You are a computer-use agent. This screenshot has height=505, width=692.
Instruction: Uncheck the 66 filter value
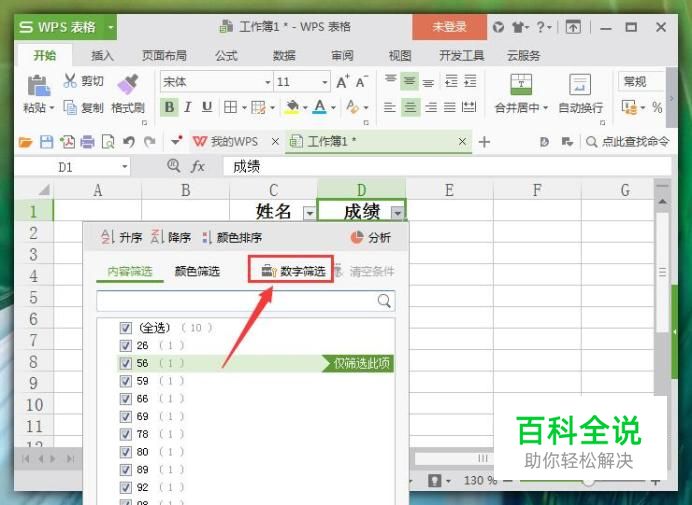point(126,399)
